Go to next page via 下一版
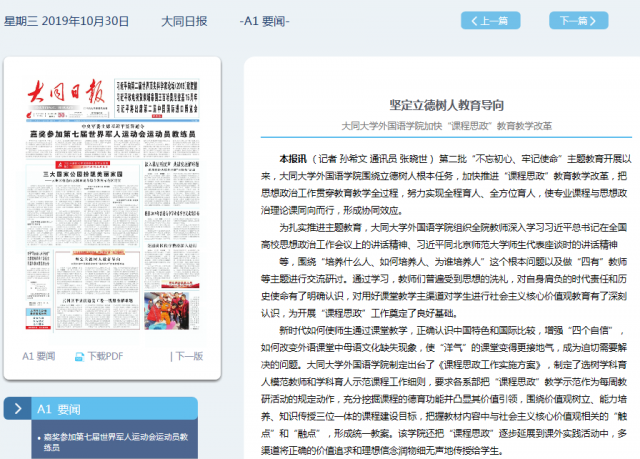Viewport: 640px width, 459px height. (187, 356)
